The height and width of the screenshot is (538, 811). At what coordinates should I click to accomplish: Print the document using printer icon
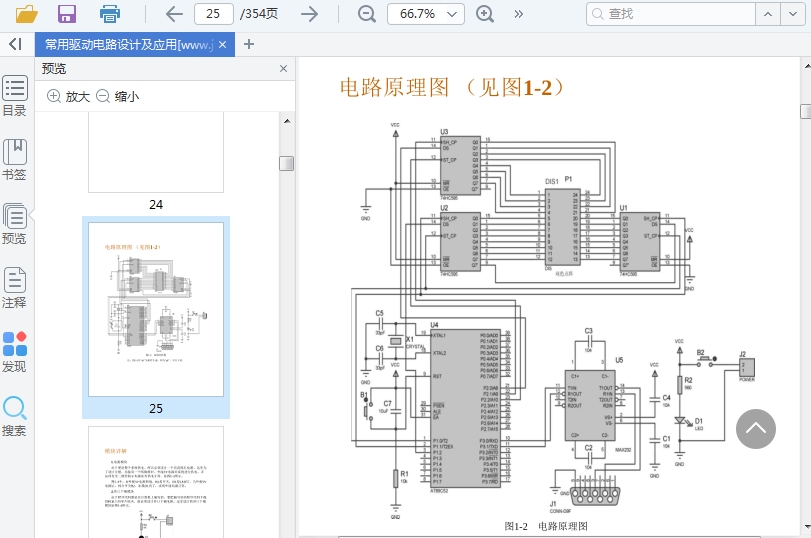pyautogui.click(x=110, y=14)
